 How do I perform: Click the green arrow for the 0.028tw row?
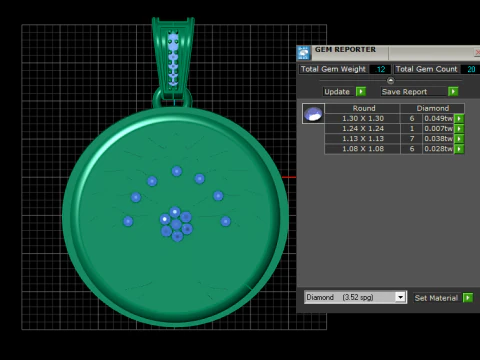[459, 149]
